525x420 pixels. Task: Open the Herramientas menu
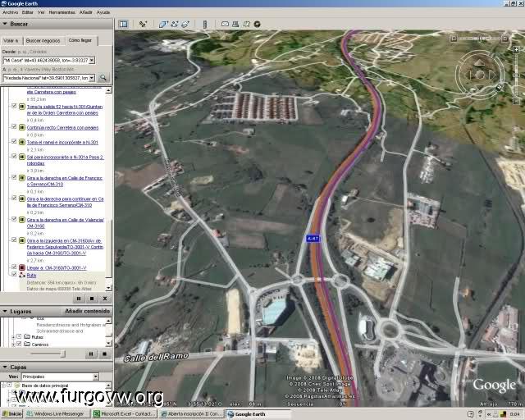pyautogui.click(x=62, y=12)
